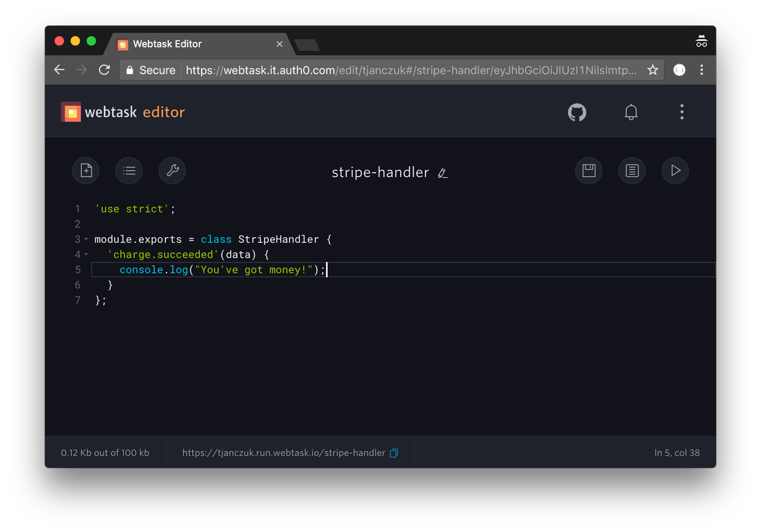Save the webtask with disk icon
The height and width of the screenshot is (532, 761).
(589, 171)
